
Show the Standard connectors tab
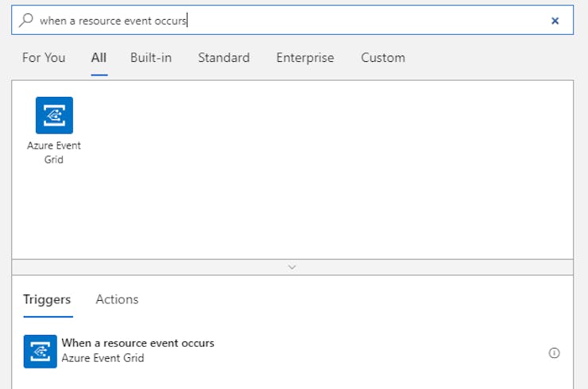(x=224, y=58)
